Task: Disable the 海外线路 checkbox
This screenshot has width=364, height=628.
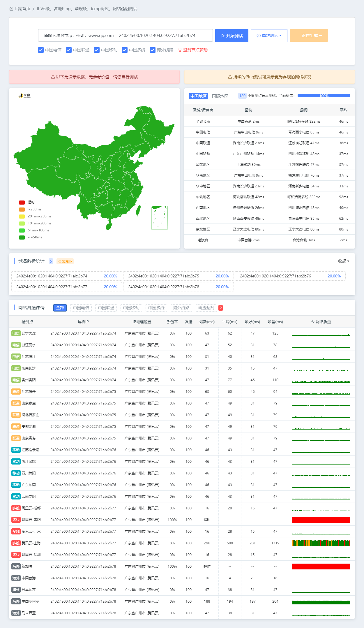Action: coord(153,50)
